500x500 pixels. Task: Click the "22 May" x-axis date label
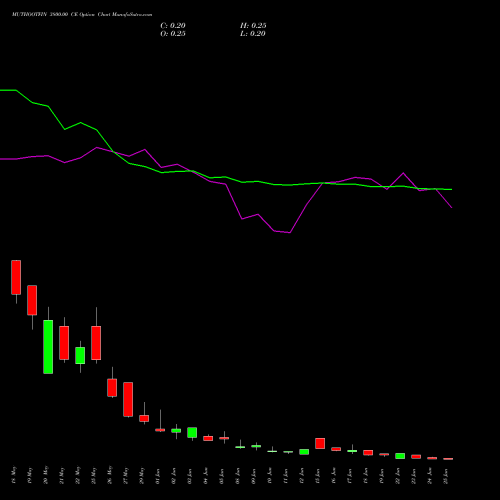[x=78, y=475]
